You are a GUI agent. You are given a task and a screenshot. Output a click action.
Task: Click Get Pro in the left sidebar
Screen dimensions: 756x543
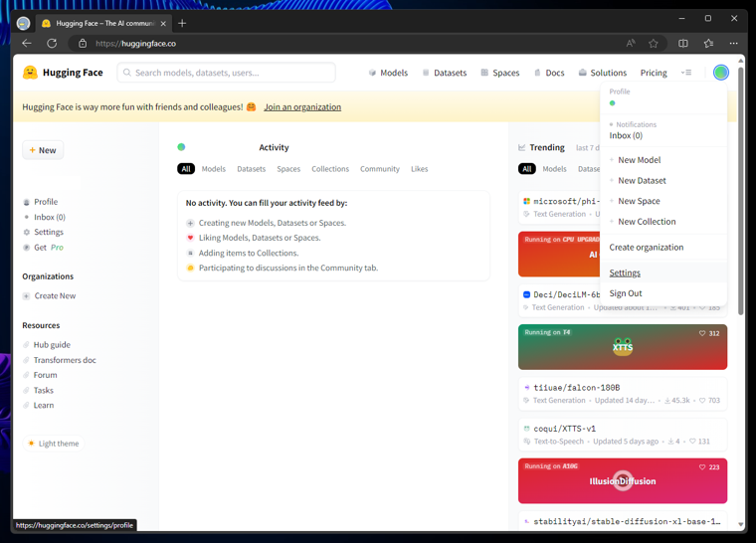44,248
